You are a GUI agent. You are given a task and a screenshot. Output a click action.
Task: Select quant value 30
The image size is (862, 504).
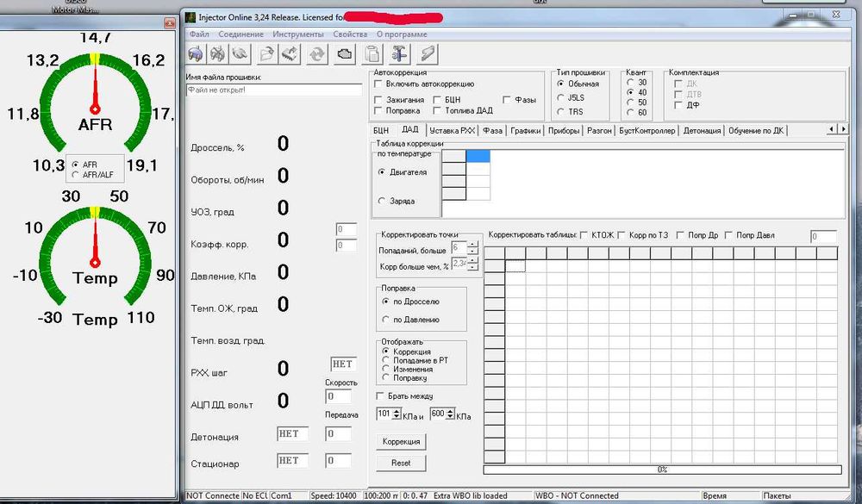pyautogui.click(x=630, y=83)
